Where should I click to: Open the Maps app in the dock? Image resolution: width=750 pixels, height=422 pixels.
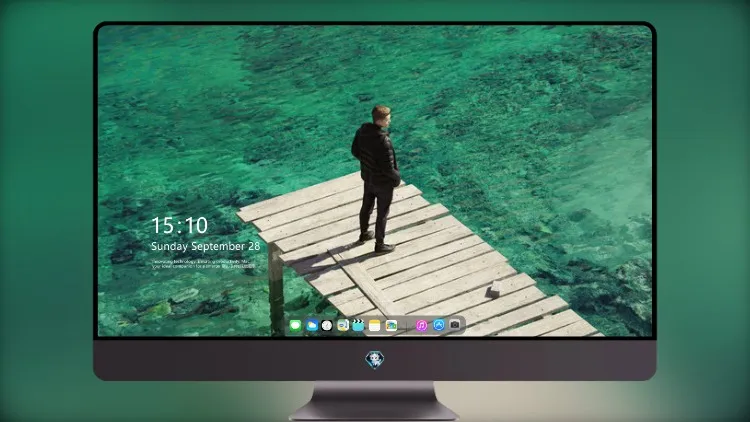tap(343, 326)
